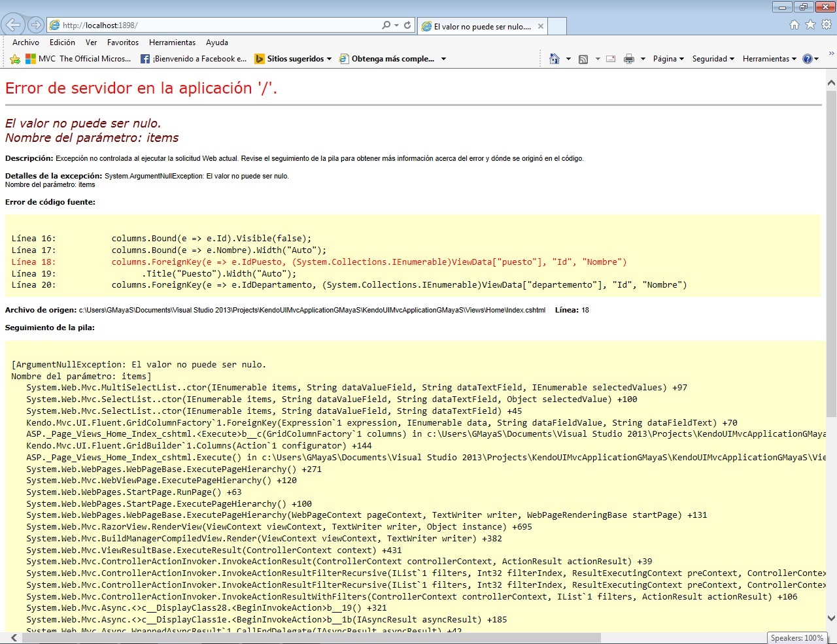Go forward with the browser Forward arrow
Image resolution: width=837 pixels, height=644 pixels.
coord(37,25)
